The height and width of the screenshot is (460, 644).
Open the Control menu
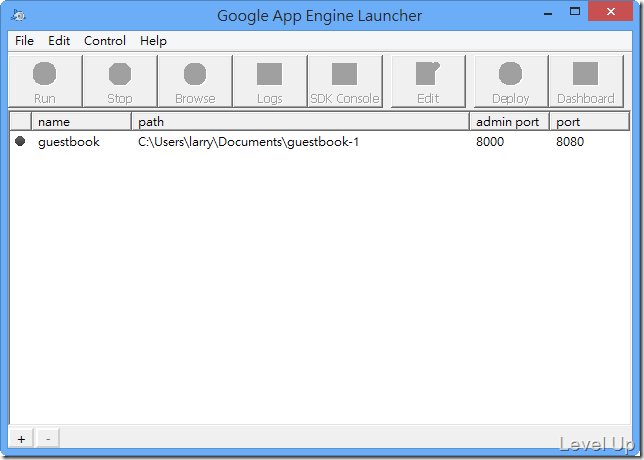click(105, 41)
